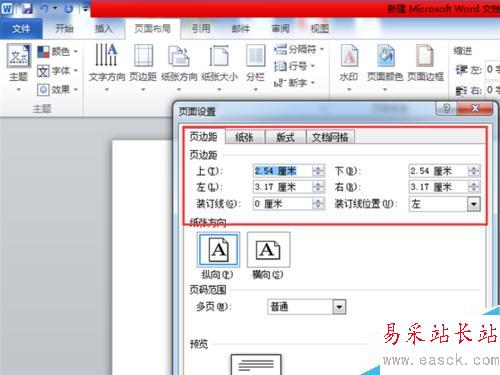Click the 装订线 gutter input field

283,203
